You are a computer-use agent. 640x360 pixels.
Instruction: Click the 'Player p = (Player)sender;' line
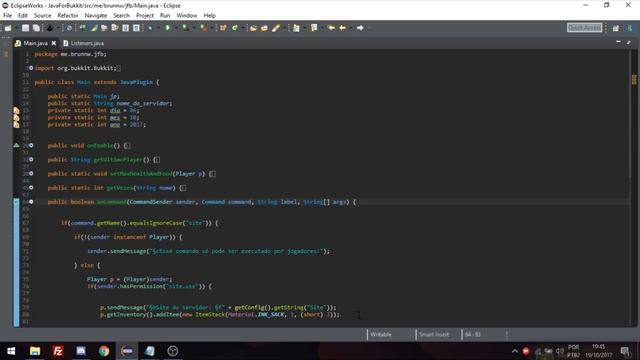coord(129,279)
